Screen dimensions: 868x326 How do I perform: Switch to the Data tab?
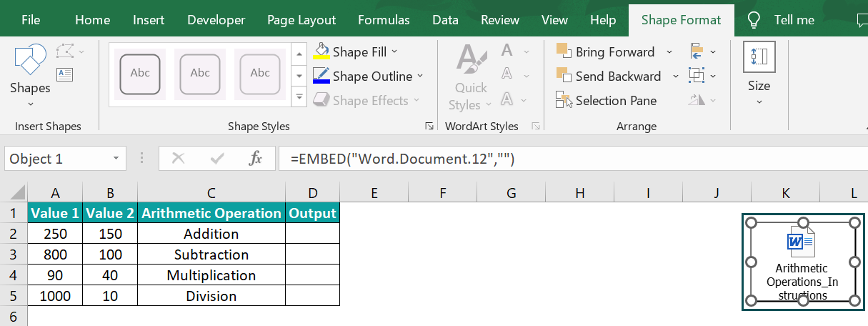click(446, 20)
